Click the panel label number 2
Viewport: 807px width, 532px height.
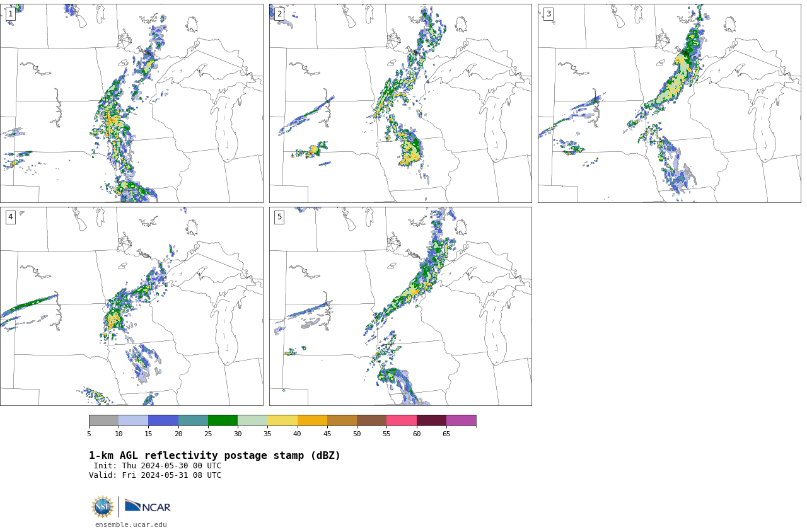click(279, 14)
